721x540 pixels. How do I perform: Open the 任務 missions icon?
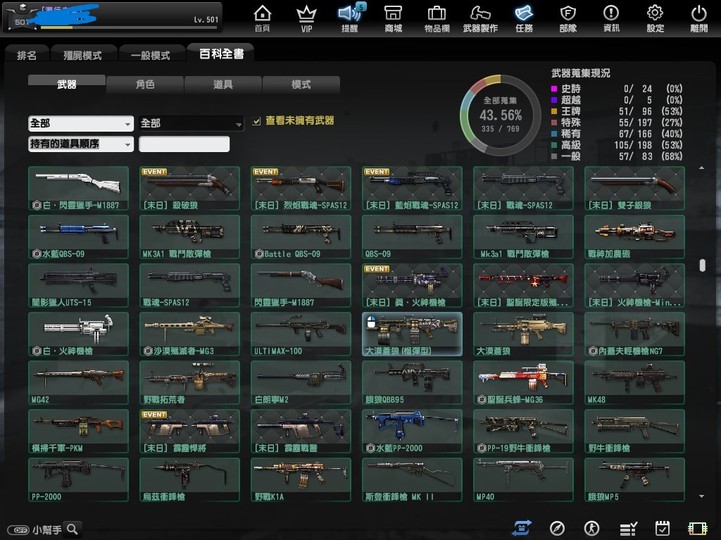pos(524,17)
